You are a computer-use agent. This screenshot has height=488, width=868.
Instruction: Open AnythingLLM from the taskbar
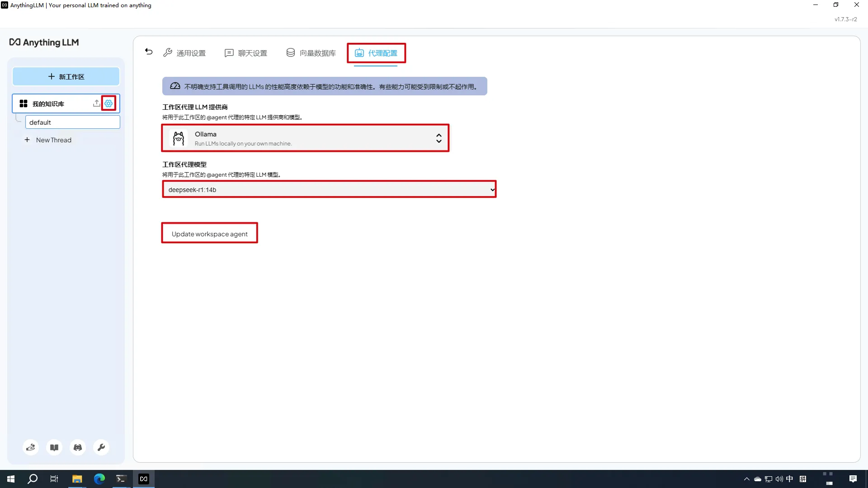[x=144, y=479]
